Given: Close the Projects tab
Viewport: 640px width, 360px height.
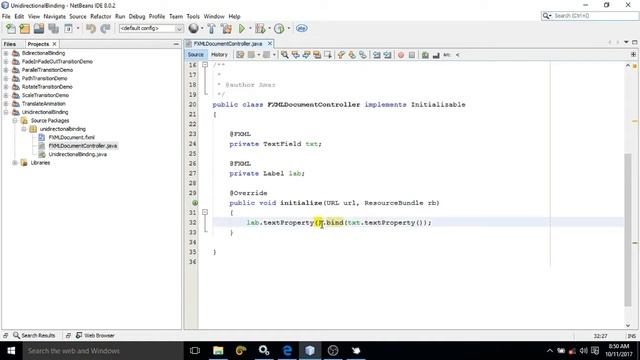Looking at the screenshot, I should tap(54, 44).
